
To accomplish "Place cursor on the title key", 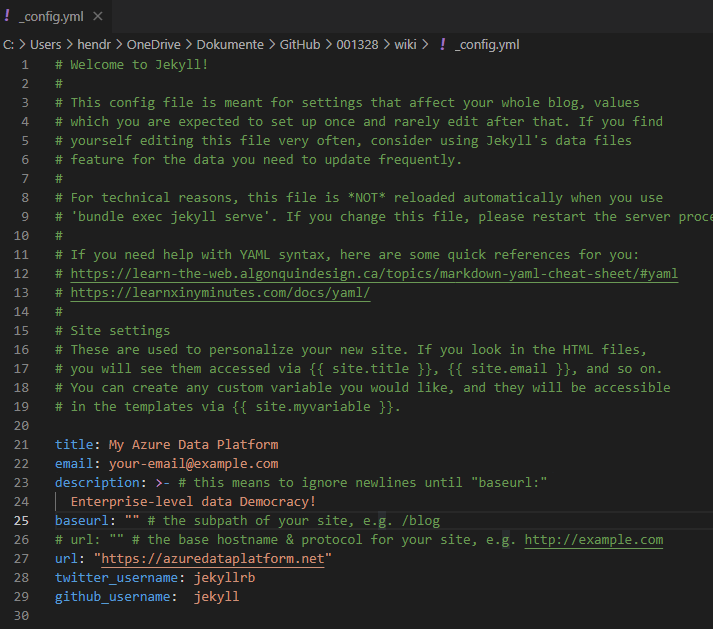I will pos(72,445).
